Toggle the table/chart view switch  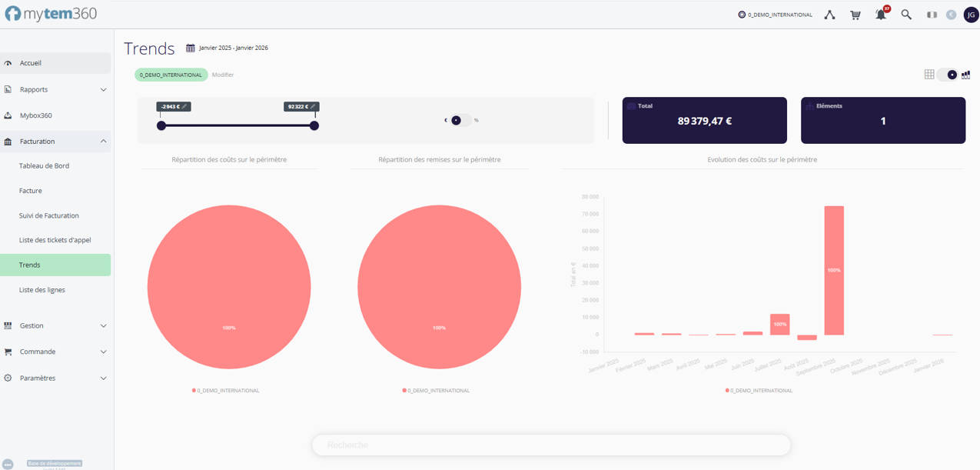pos(948,75)
